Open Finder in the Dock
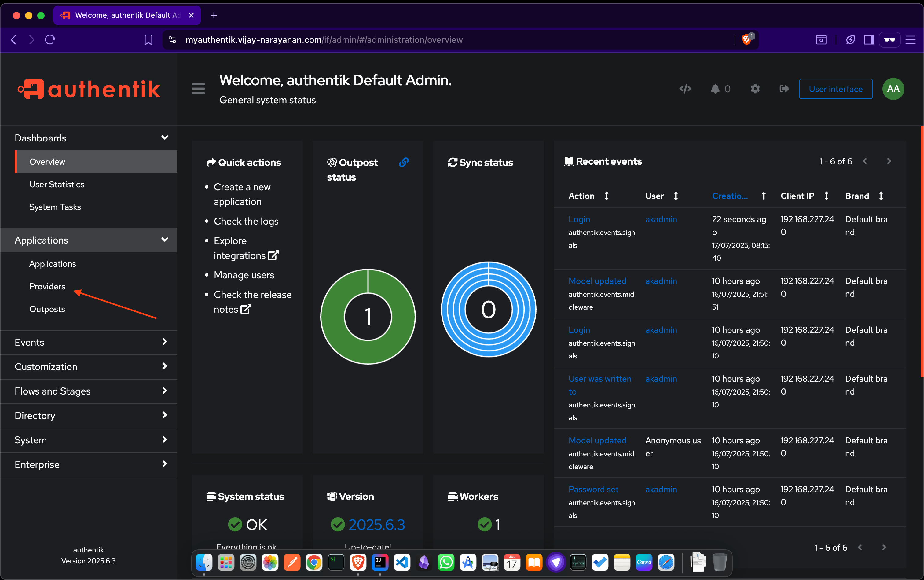The image size is (924, 580). pos(204,562)
